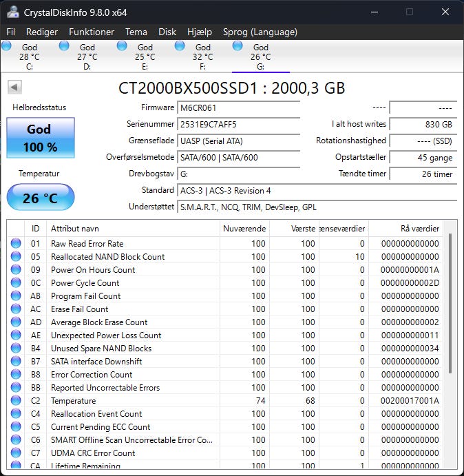The width and height of the screenshot is (464, 476).
Task: Click status icon of Error Correction Count
Action: pos(16,374)
